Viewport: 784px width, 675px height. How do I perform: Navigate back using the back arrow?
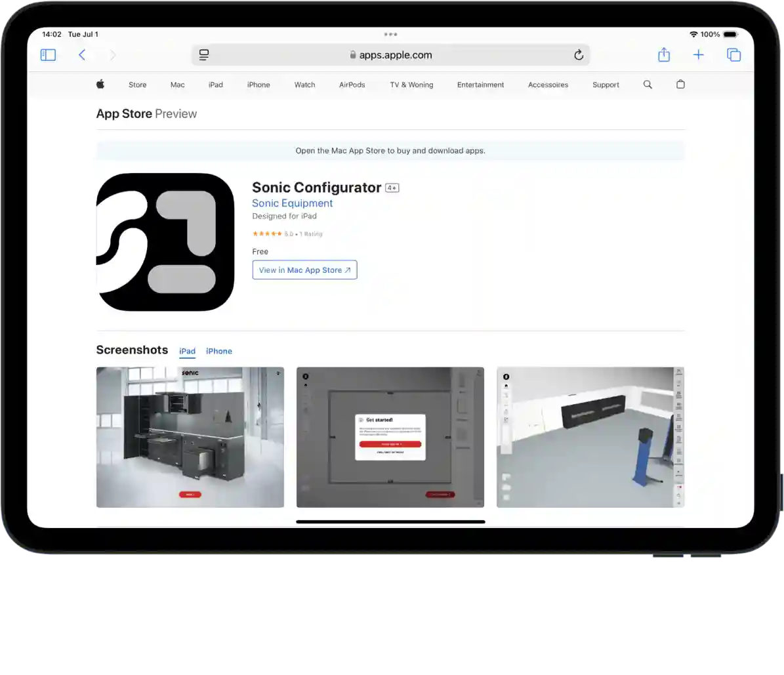(81, 55)
